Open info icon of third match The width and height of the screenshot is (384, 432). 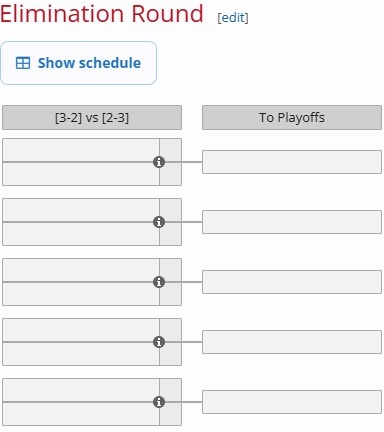(x=159, y=282)
